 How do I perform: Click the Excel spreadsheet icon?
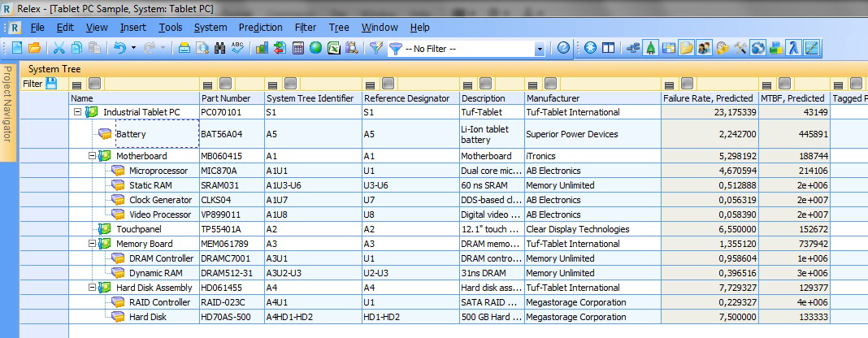pyautogui.click(x=333, y=48)
